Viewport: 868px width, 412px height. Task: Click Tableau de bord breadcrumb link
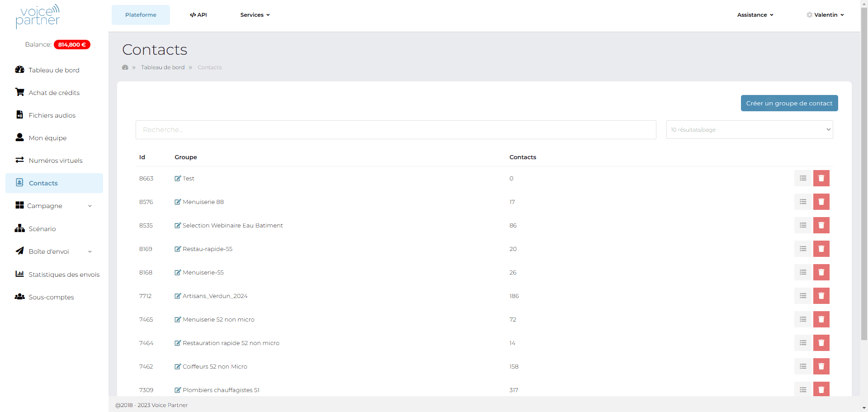pyautogui.click(x=163, y=67)
